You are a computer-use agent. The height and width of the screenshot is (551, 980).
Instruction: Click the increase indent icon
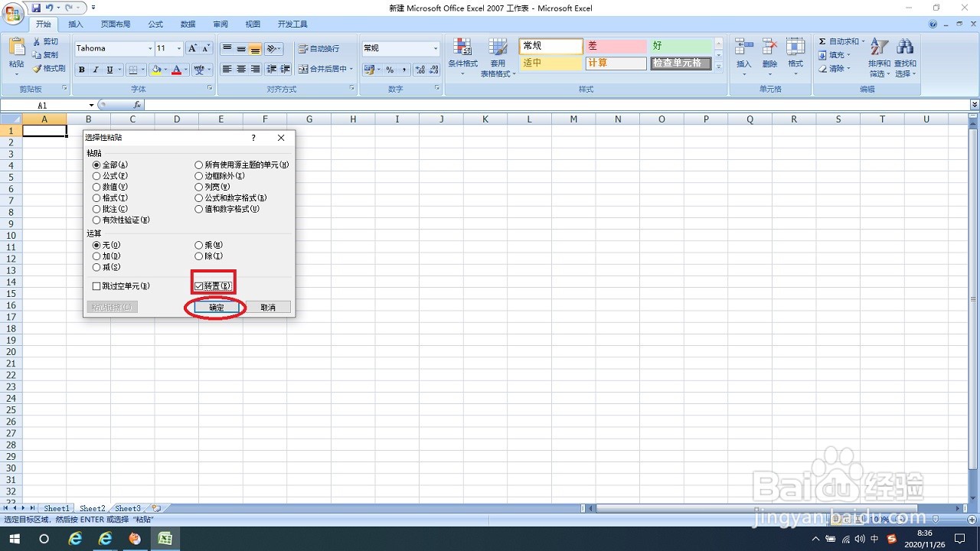click(286, 69)
